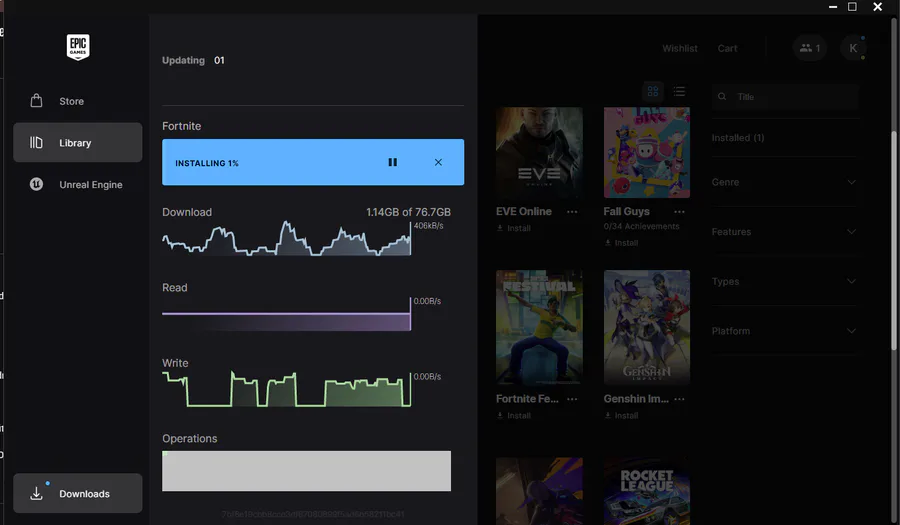Click the Write speed graph
Image resolution: width=900 pixels, height=525 pixels.
click(x=286, y=389)
